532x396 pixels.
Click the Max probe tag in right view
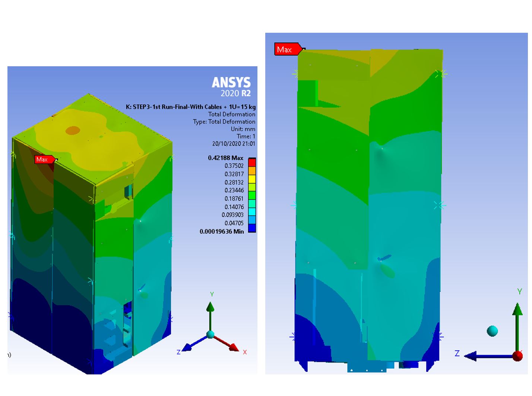point(288,49)
